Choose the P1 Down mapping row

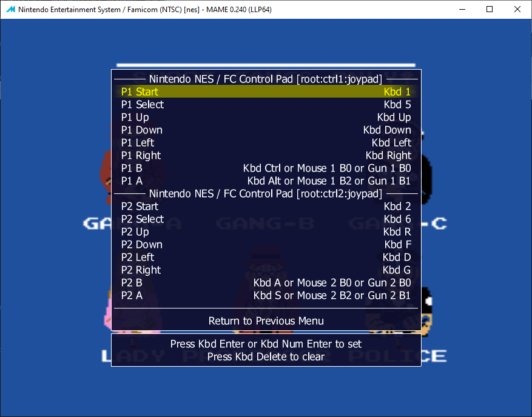[x=266, y=130]
